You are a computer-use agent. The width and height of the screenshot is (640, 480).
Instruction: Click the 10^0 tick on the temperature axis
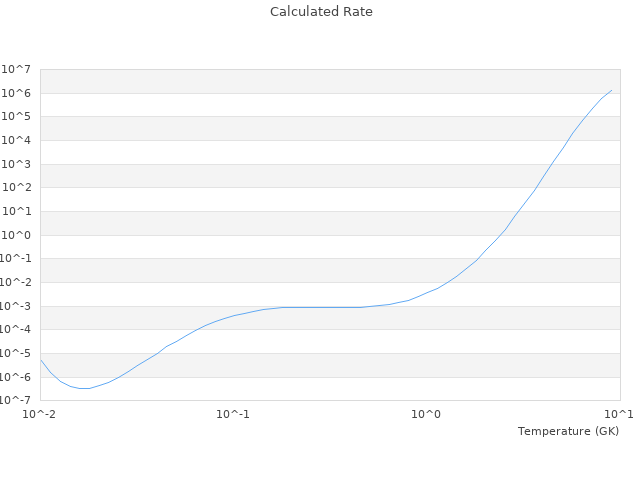[x=427, y=414]
